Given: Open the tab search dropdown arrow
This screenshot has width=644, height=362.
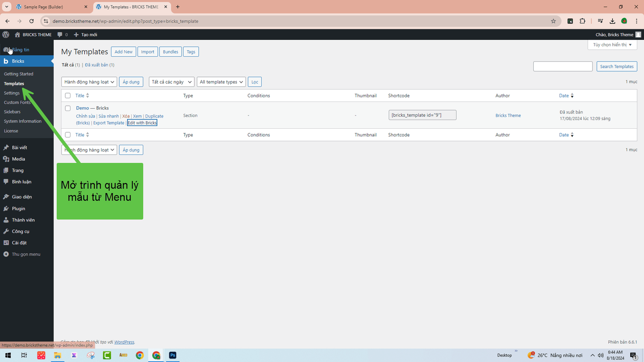Looking at the screenshot, I should (7, 7).
